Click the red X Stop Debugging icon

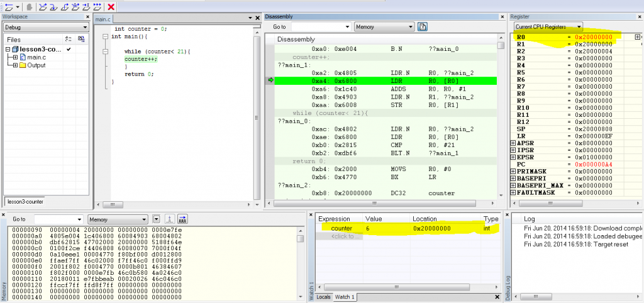click(x=111, y=7)
